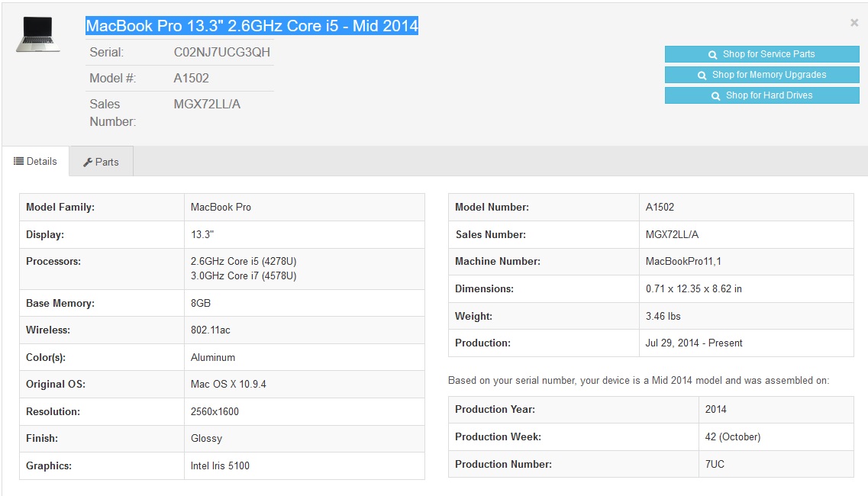Click the header model value A1502
Viewport: 868px width, 496px height.
coord(192,78)
